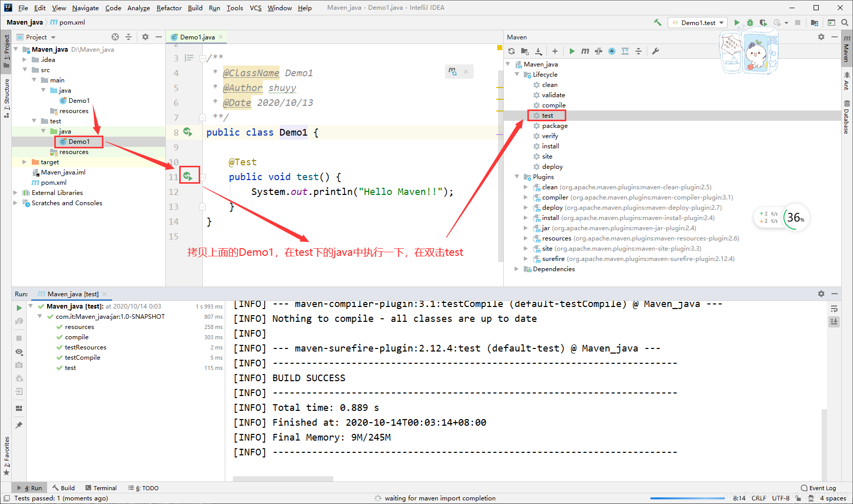Click the CRLF line separator status
This screenshot has width=853, height=504.
(x=759, y=498)
